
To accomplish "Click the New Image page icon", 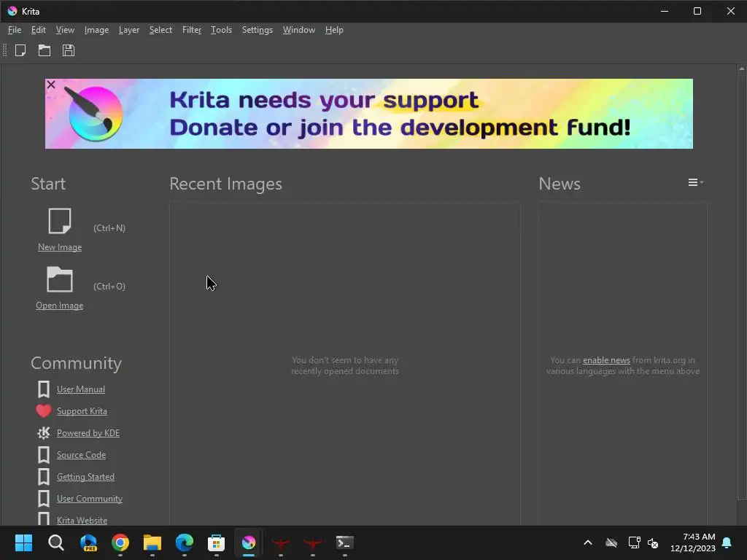I will pyautogui.click(x=60, y=220).
